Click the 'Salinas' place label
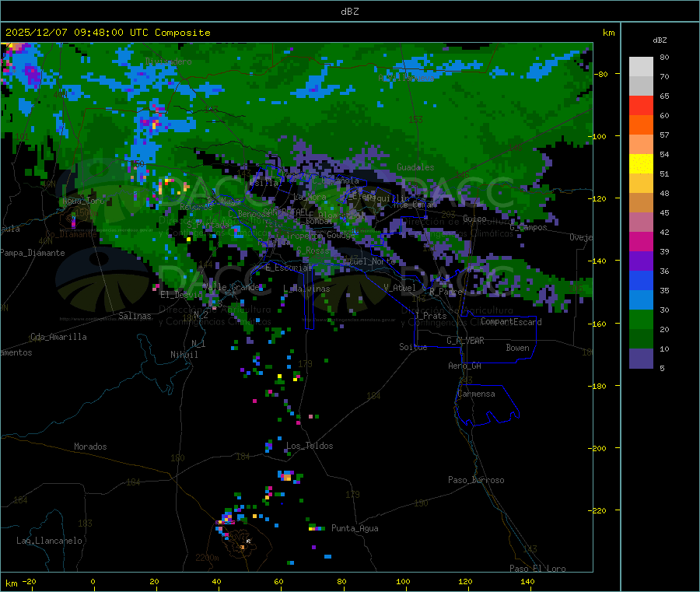This screenshot has width=700, height=592. (135, 316)
